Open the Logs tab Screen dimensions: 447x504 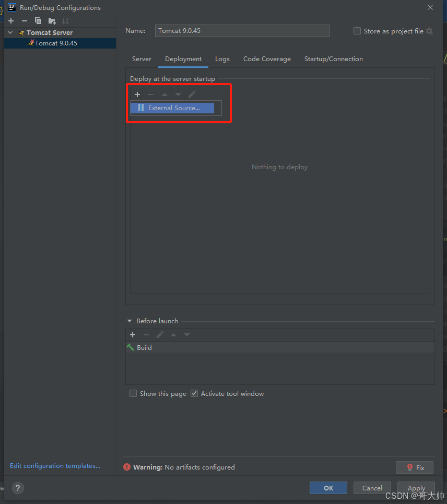click(222, 59)
